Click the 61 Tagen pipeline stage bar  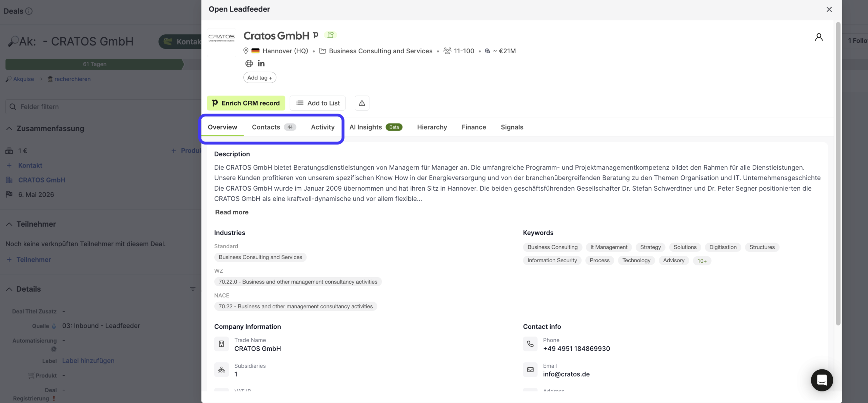95,64
